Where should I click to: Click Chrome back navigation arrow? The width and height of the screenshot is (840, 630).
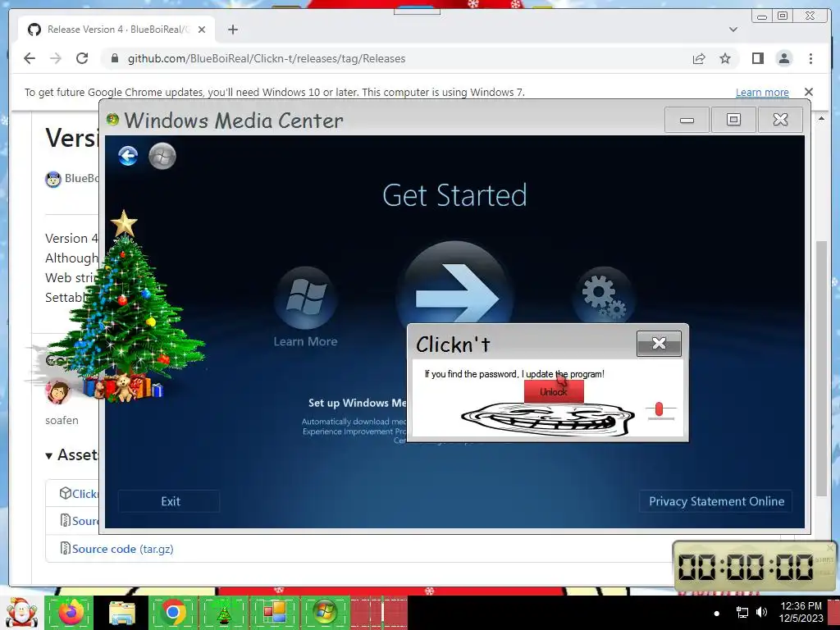[x=30, y=58]
